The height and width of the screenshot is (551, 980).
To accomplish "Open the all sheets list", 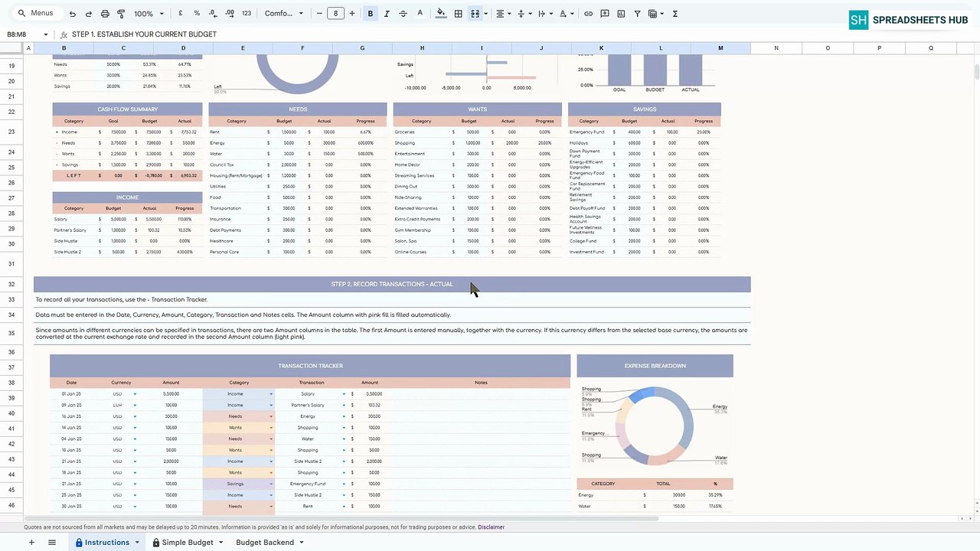I will tap(52, 543).
